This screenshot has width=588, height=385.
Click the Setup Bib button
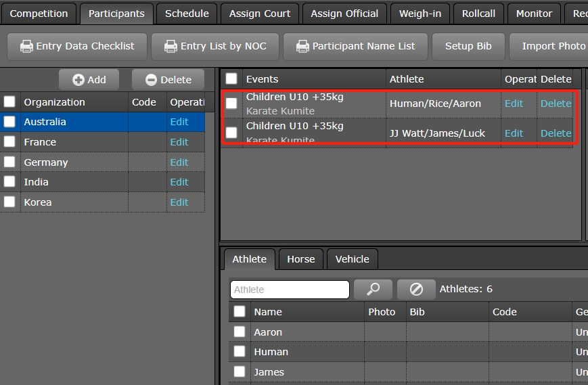pyautogui.click(x=468, y=47)
